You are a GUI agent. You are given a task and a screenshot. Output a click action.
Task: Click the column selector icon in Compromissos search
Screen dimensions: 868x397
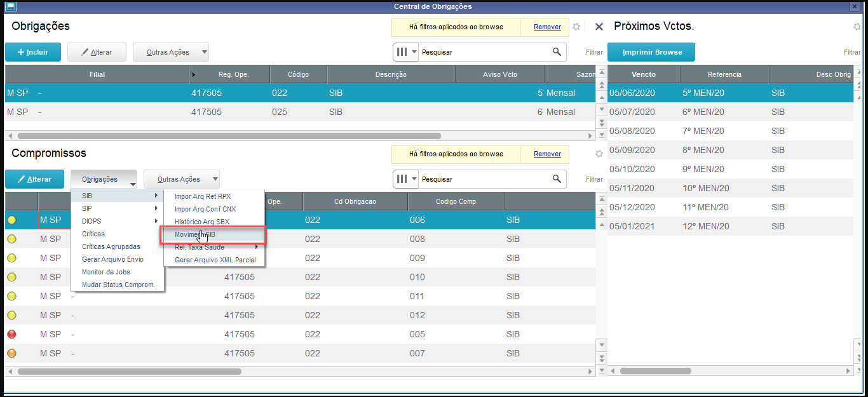tap(405, 179)
